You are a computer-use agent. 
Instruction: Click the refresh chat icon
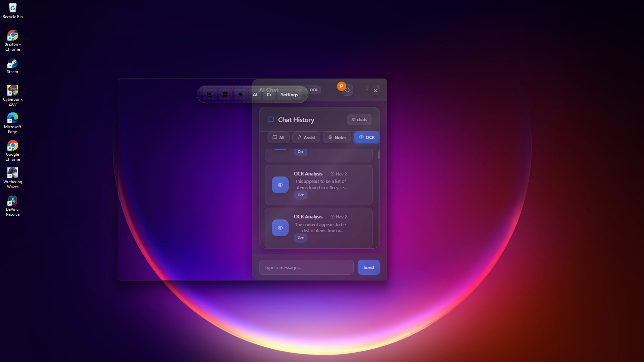347,90
